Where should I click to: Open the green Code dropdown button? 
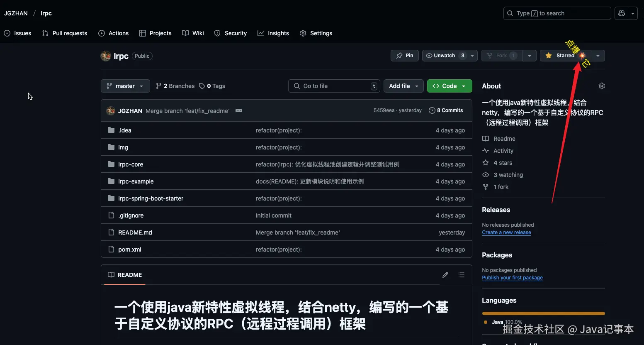[x=450, y=86]
